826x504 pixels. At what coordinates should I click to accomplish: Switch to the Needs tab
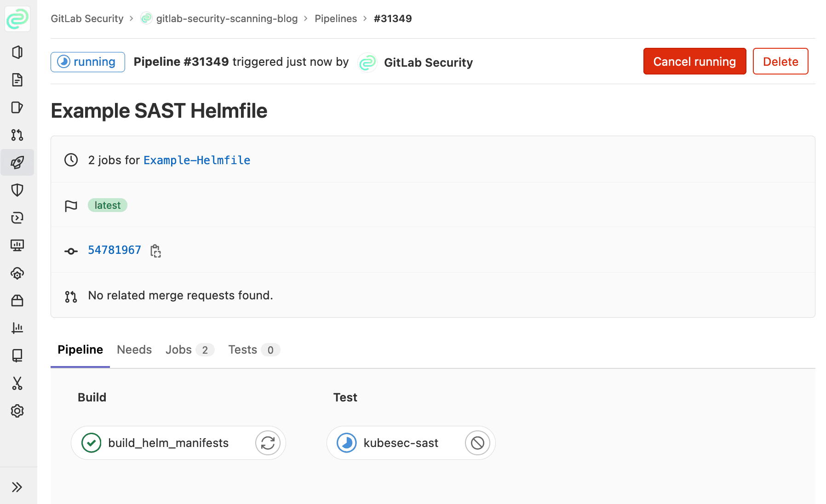pyautogui.click(x=134, y=350)
